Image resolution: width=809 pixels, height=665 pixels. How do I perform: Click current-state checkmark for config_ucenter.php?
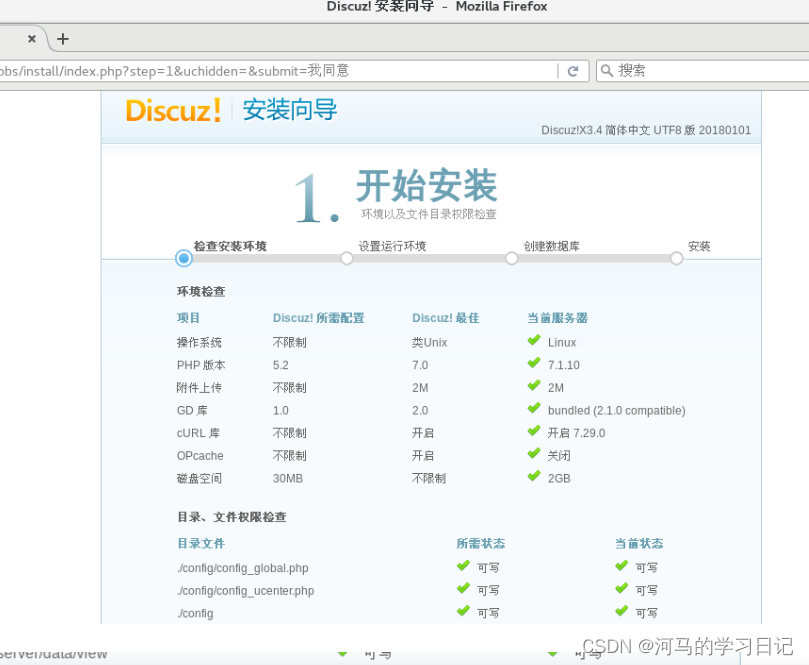pyautogui.click(x=622, y=589)
